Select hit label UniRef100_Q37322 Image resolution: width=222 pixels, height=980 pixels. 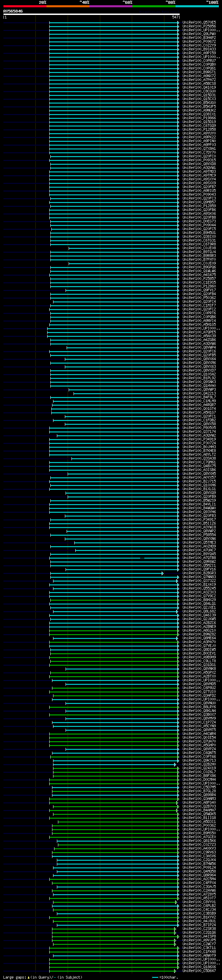(199, 581)
